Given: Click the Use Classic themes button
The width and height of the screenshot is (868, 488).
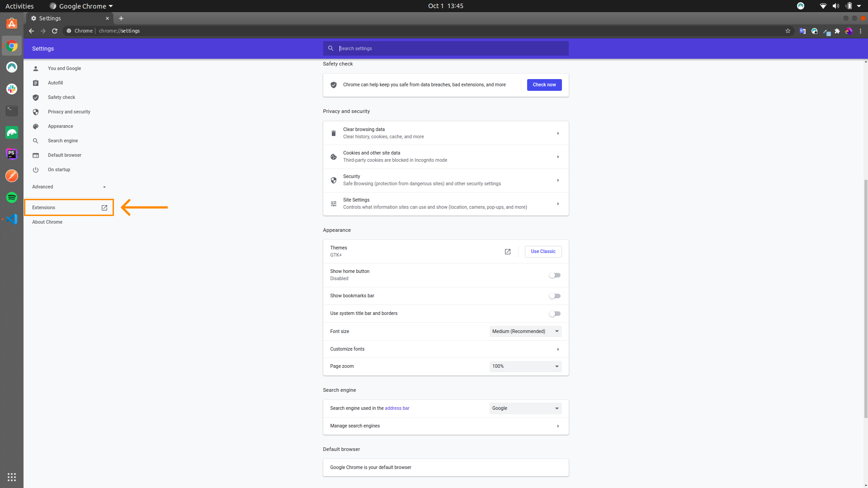Looking at the screenshot, I should click(x=543, y=251).
